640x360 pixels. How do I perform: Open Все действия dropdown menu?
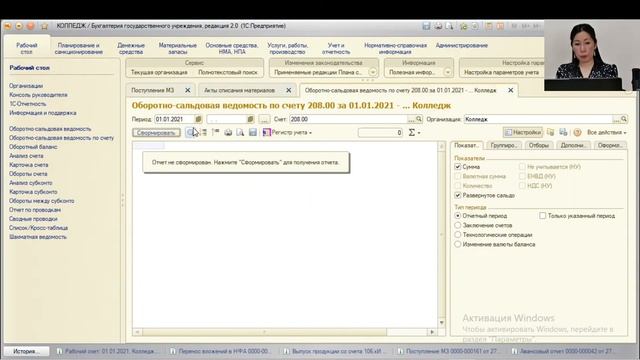click(x=607, y=132)
